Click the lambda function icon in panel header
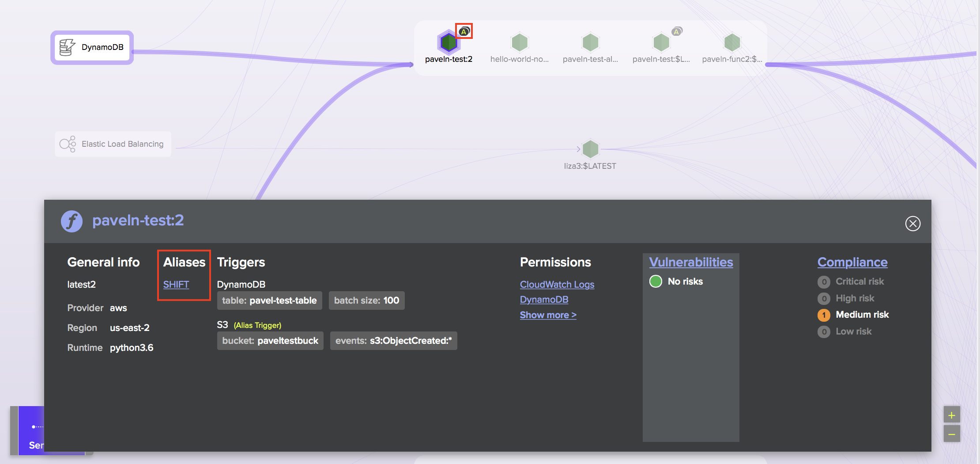This screenshot has width=980, height=464. click(72, 221)
